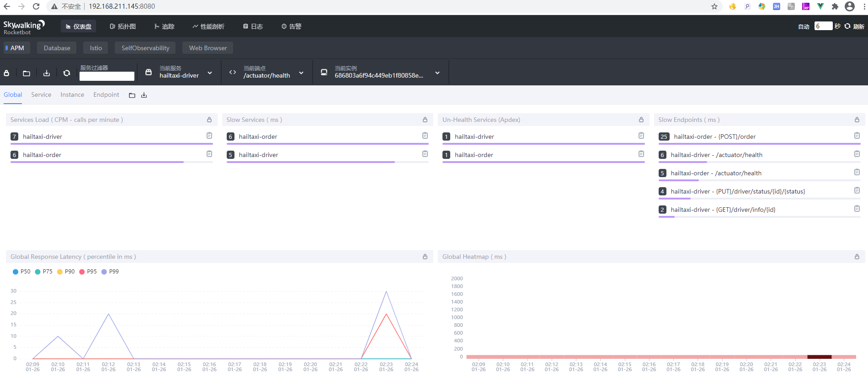This screenshot has height=378, width=868.
Task: Open the 告警 alarm menu
Action: coord(291,26)
